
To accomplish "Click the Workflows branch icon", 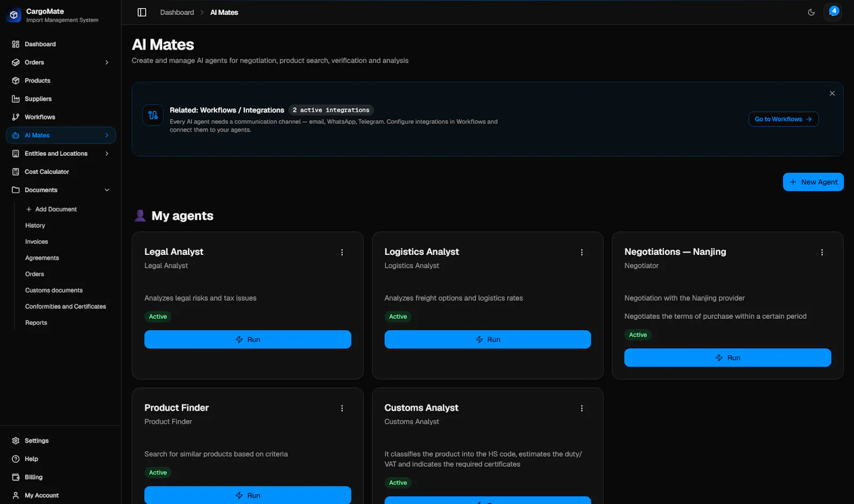I will [15, 117].
